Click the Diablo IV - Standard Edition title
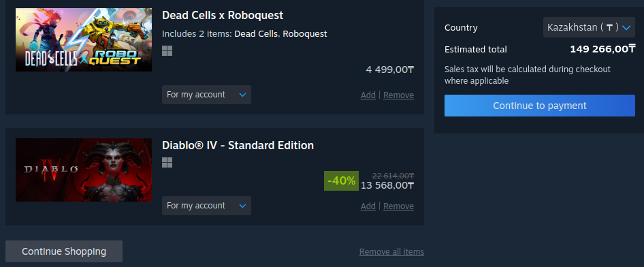The image size is (644, 267). coord(238,145)
